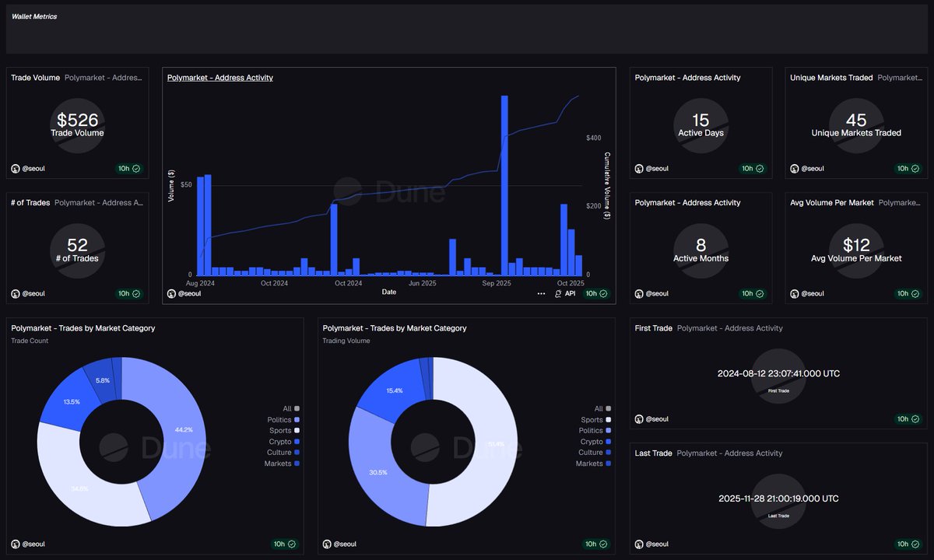Click the @seoul avatar in the # of Trades card

click(16, 293)
